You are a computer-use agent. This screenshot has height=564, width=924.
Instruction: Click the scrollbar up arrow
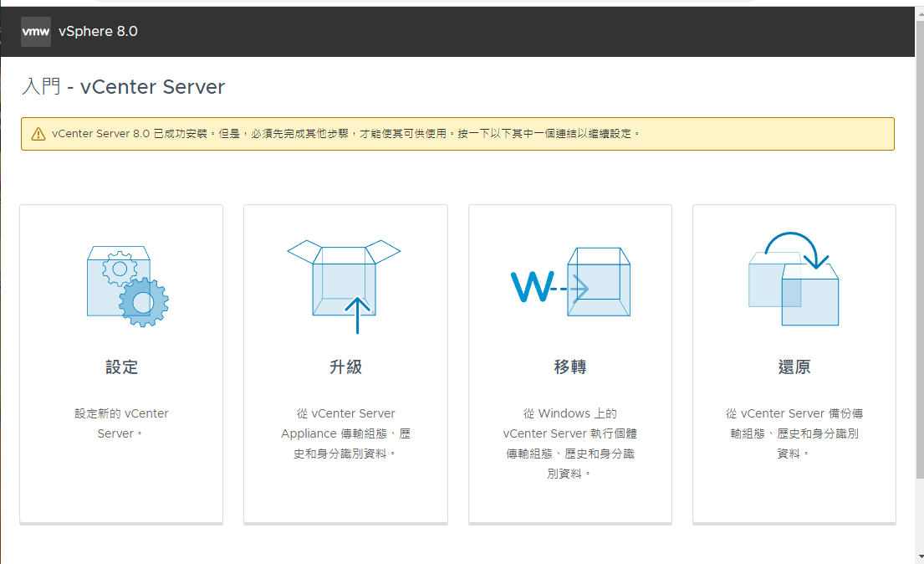[x=919, y=13]
